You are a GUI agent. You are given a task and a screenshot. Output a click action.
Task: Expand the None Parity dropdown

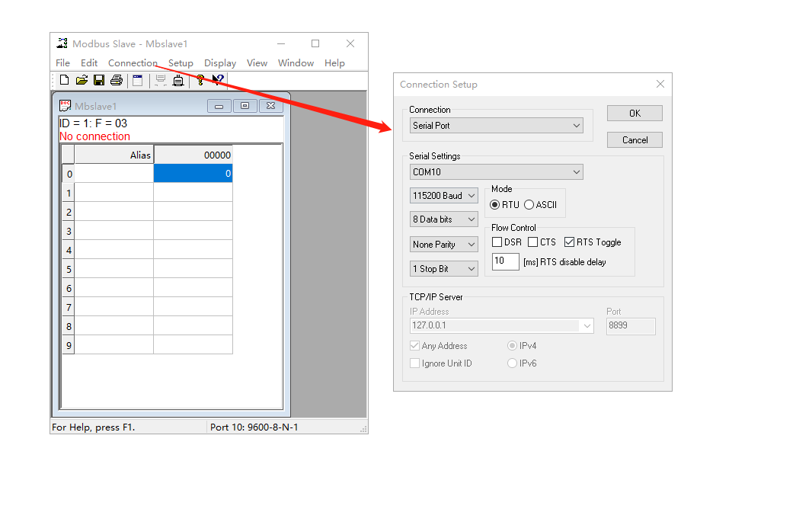pos(444,245)
